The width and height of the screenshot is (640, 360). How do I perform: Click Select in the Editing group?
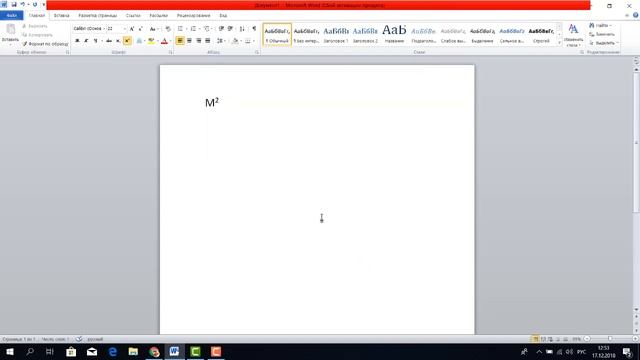click(604, 43)
